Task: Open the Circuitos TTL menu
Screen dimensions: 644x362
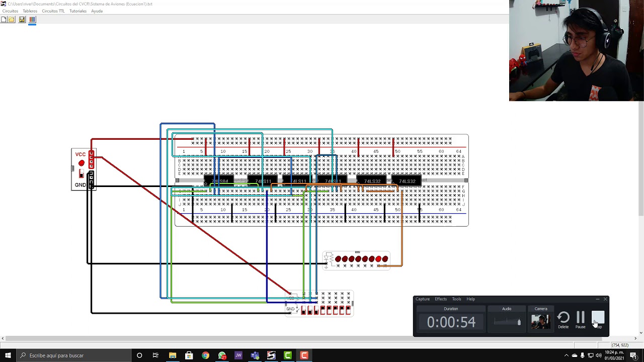Action: 53,11
